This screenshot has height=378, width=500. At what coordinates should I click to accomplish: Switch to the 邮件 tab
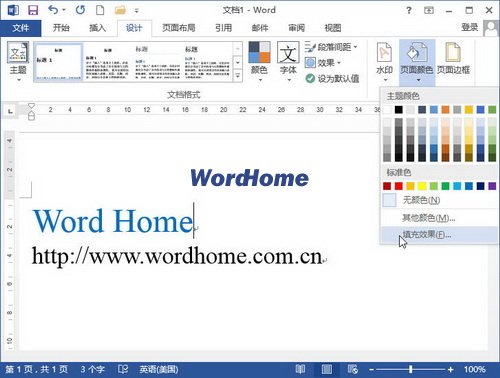(260, 28)
